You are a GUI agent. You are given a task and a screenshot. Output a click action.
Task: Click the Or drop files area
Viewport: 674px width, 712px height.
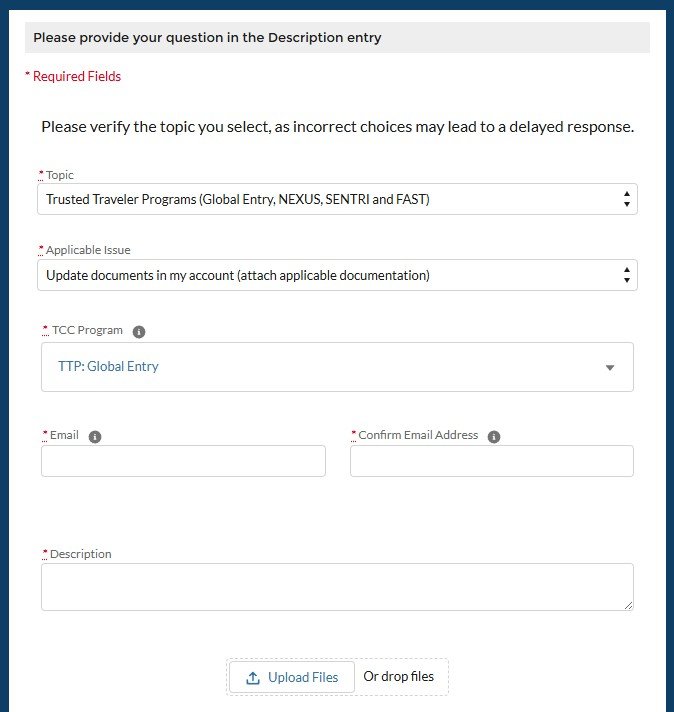click(398, 676)
